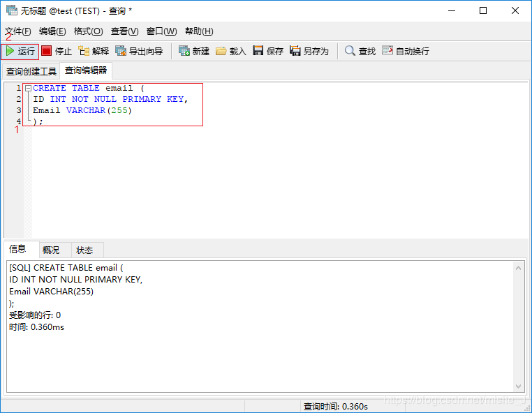Click the 解释 button label
The height and width of the screenshot is (413, 532).
101,51
